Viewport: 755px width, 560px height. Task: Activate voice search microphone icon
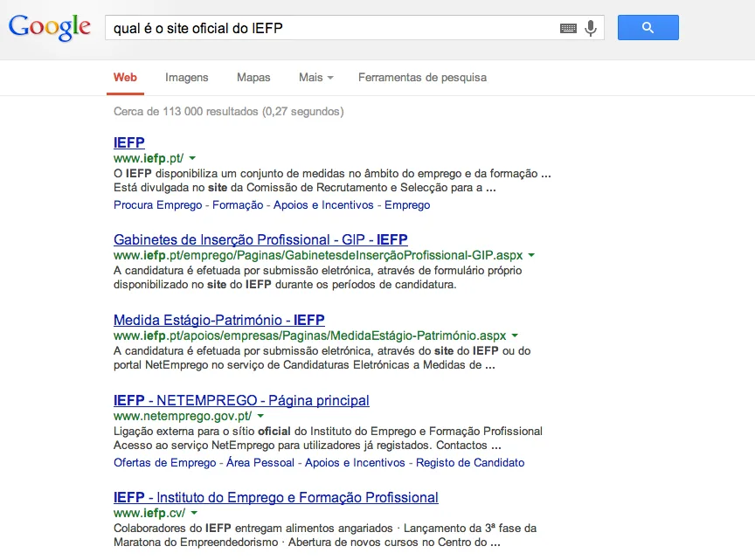pos(591,29)
